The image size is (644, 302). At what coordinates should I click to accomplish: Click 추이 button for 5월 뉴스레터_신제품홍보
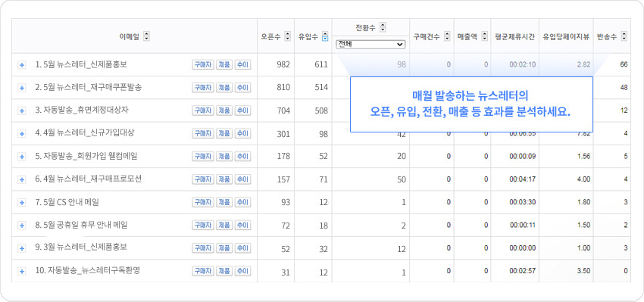point(242,65)
